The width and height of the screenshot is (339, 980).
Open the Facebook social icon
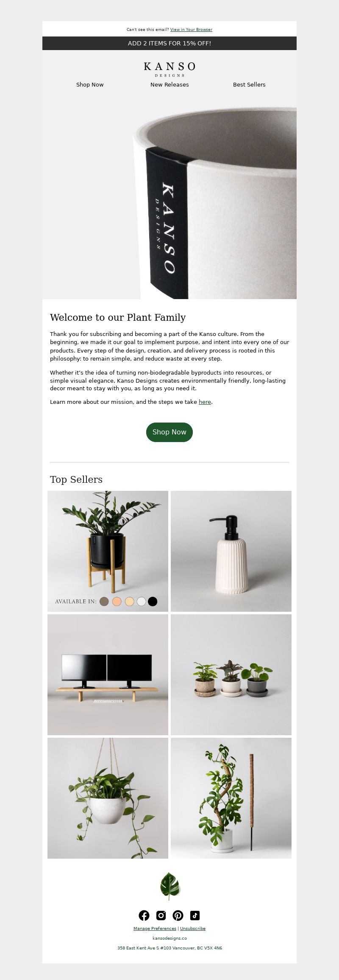144,915
